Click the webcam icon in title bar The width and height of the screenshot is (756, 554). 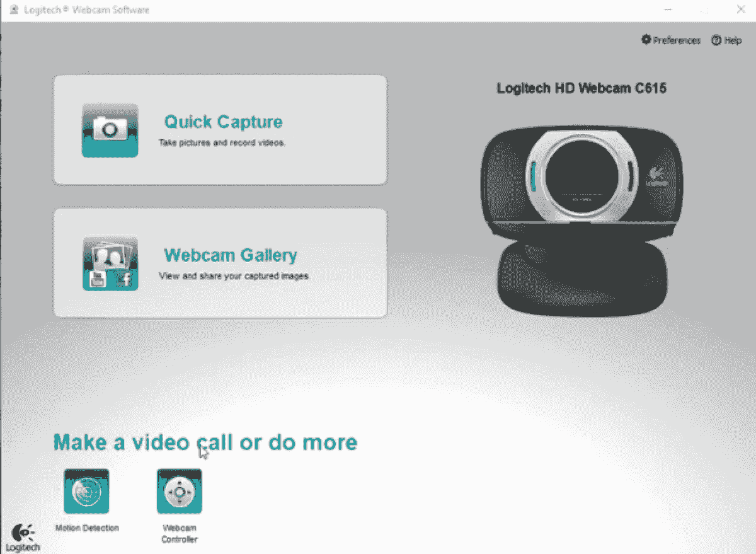(13, 10)
